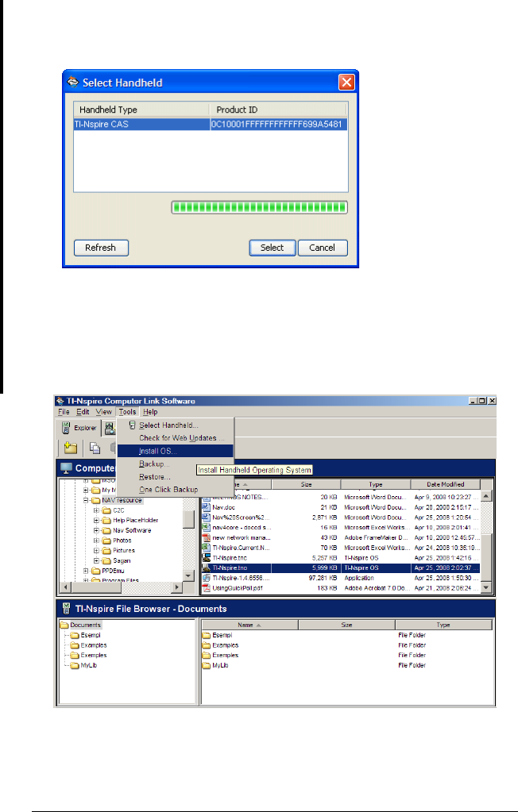Image resolution: width=518 pixels, height=812 pixels.
Task: Expand the C2C folder
Action: tap(96, 510)
